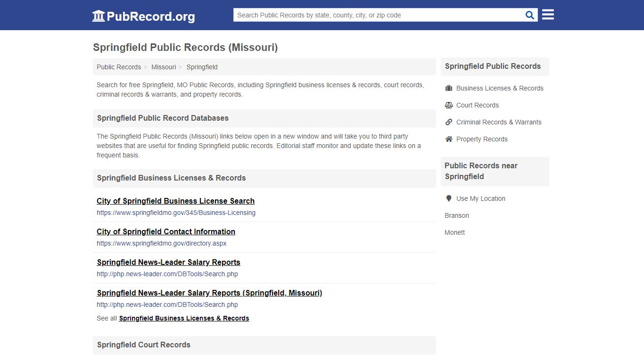This screenshot has height=362, width=644.
Task: Open Springfield News-Leader Salary Reports link
Action: [169, 262]
